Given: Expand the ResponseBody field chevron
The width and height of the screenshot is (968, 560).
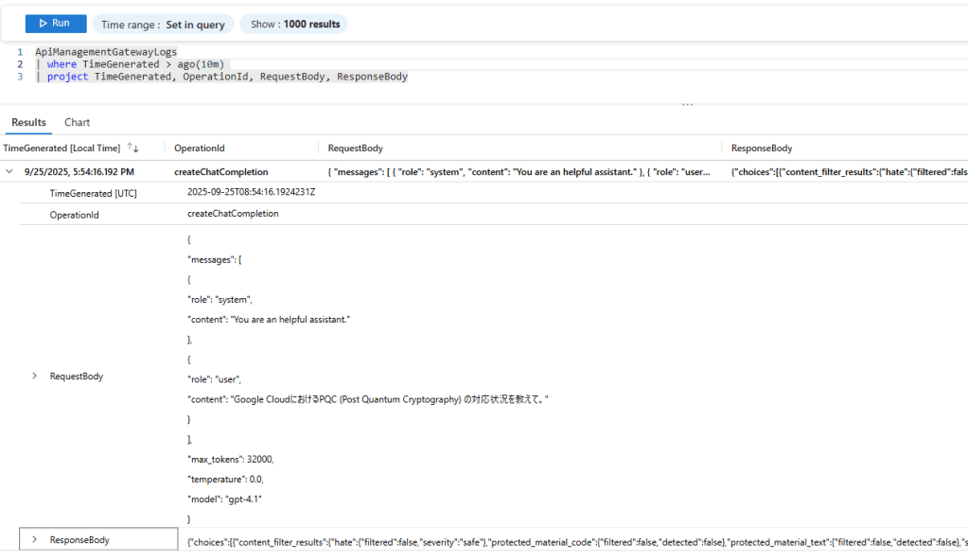Looking at the screenshot, I should 35,540.
